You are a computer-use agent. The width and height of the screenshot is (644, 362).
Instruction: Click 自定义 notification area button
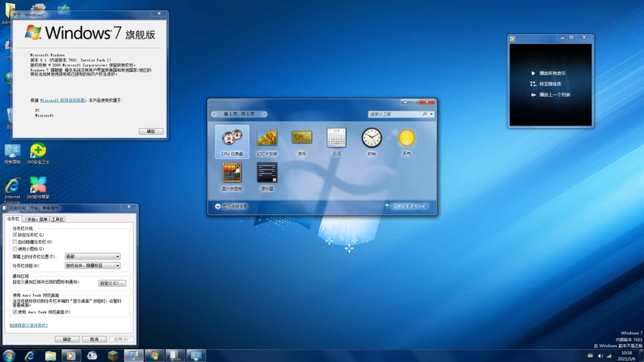coord(112,283)
